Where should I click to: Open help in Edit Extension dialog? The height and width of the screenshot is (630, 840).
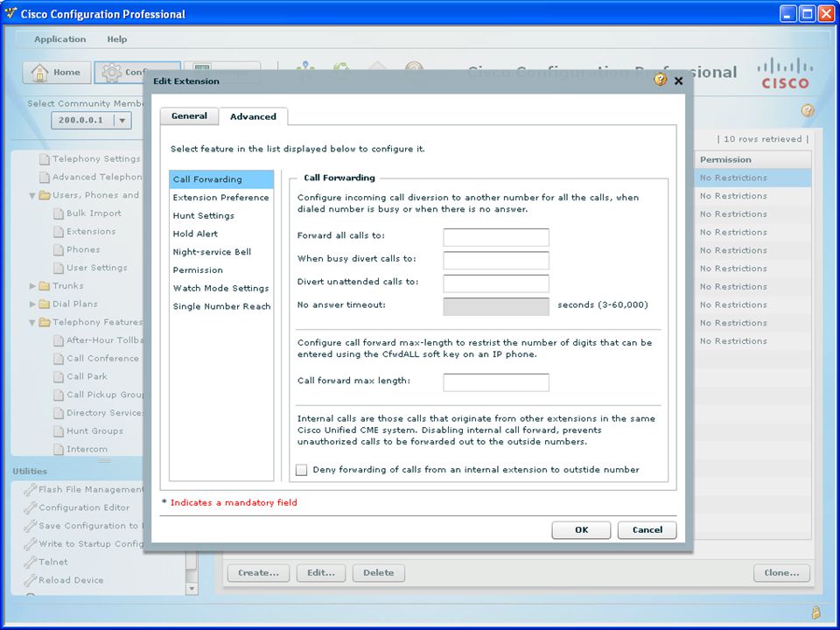pyautogui.click(x=660, y=80)
